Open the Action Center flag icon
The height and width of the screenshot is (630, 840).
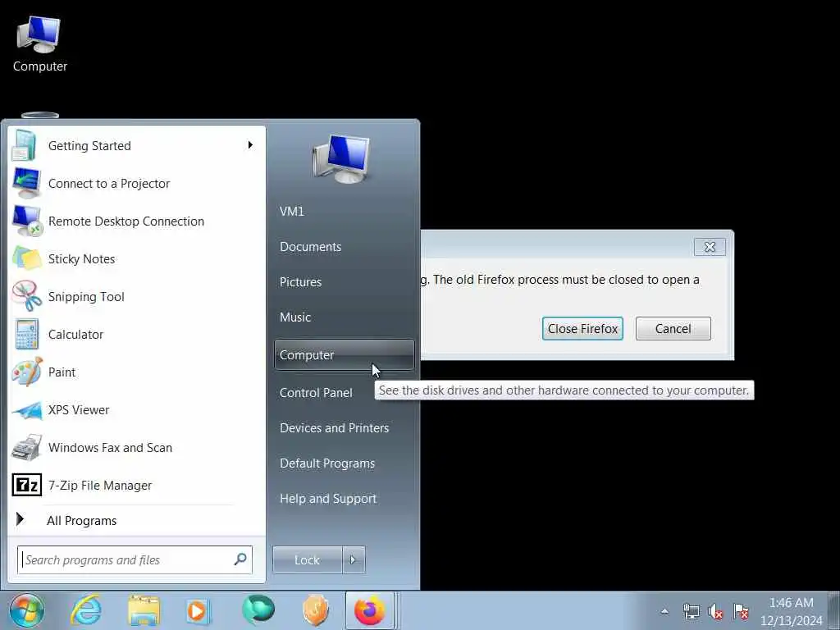(x=741, y=611)
